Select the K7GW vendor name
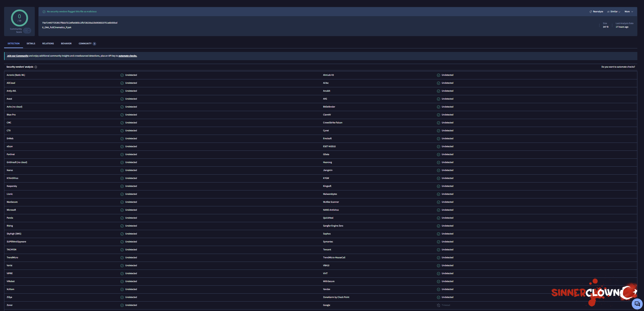The image size is (644, 311). click(326, 178)
